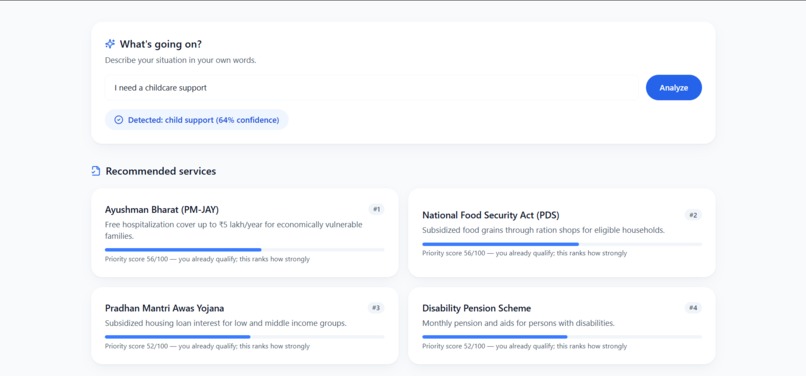Open the Disability Pension Scheme title
This screenshot has height=376, width=806.
coord(477,308)
